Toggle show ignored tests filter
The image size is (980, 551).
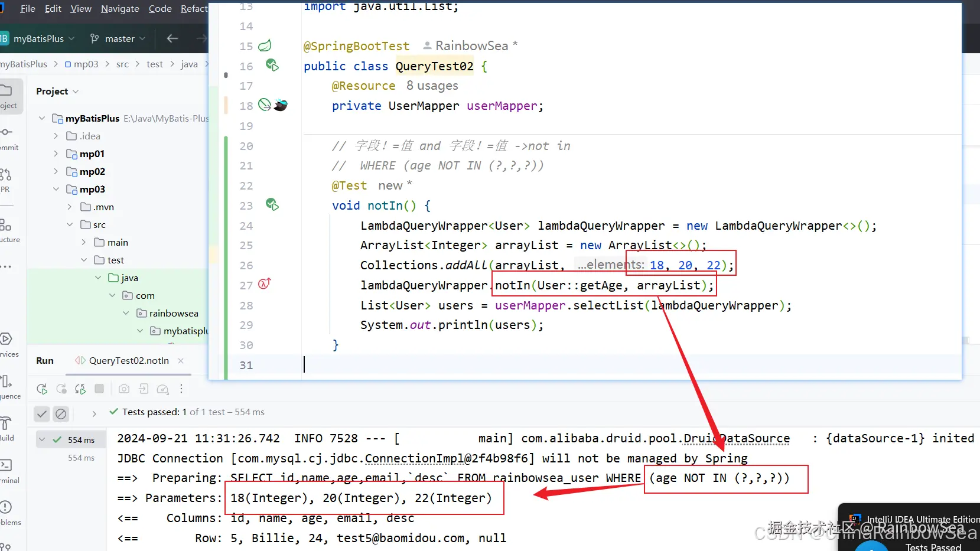click(61, 414)
